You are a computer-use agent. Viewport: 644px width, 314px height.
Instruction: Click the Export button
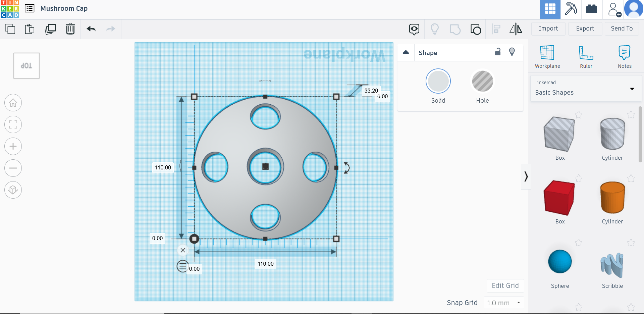click(585, 29)
